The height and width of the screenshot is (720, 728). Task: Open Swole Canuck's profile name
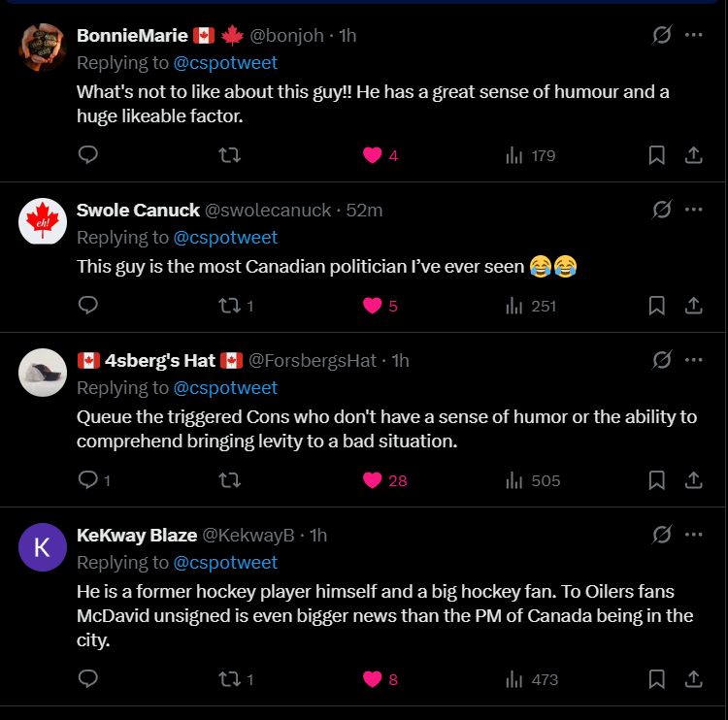[138, 211]
